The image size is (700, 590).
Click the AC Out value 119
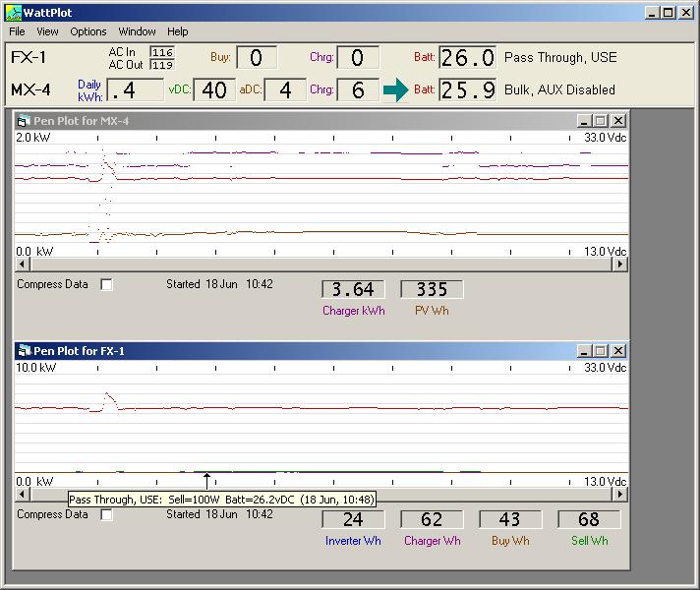point(162,65)
